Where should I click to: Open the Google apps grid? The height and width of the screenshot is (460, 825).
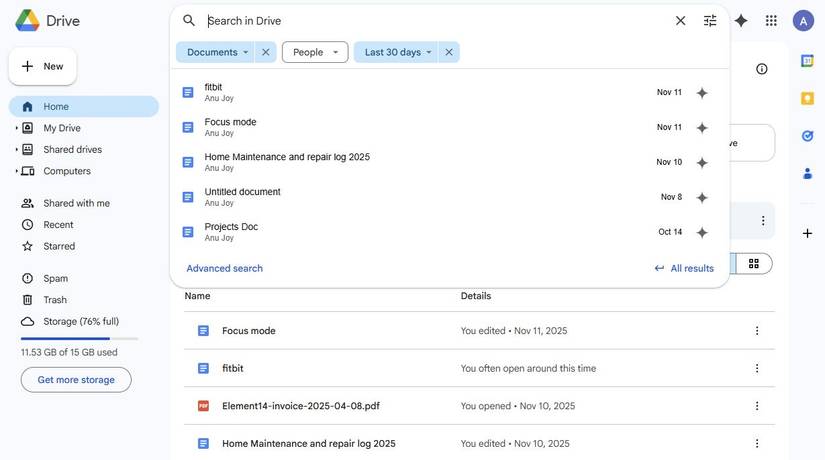771,21
